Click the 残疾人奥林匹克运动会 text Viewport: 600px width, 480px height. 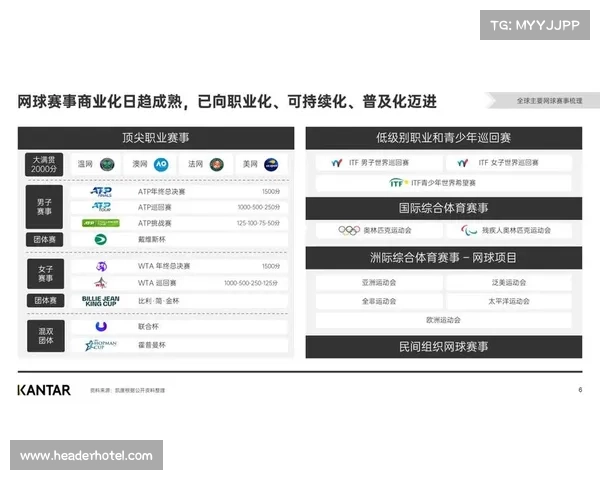pyautogui.click(x=516, y=230)
